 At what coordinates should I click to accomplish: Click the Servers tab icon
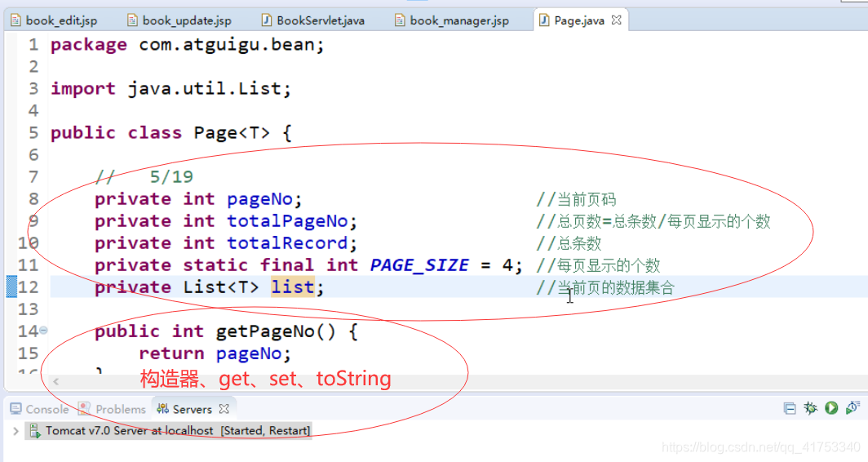coord(163,409)
